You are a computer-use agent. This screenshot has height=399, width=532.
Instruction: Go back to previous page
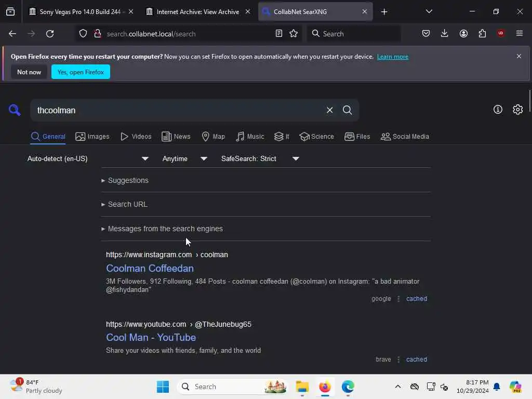12,34
